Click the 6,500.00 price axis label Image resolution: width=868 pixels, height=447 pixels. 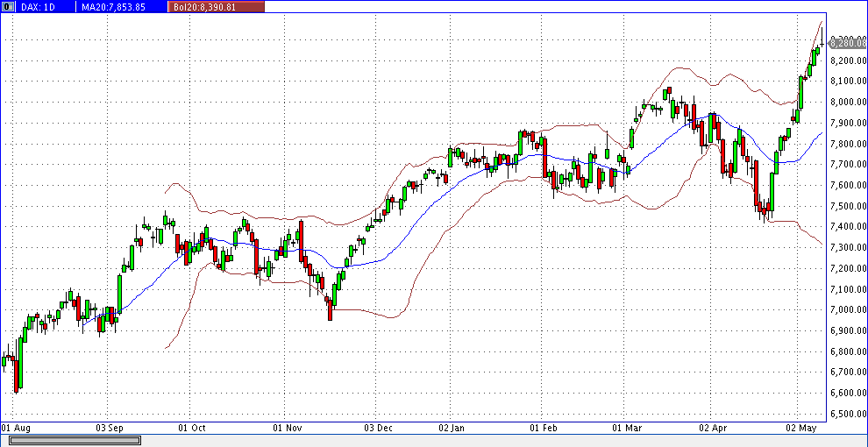[849, 414]
